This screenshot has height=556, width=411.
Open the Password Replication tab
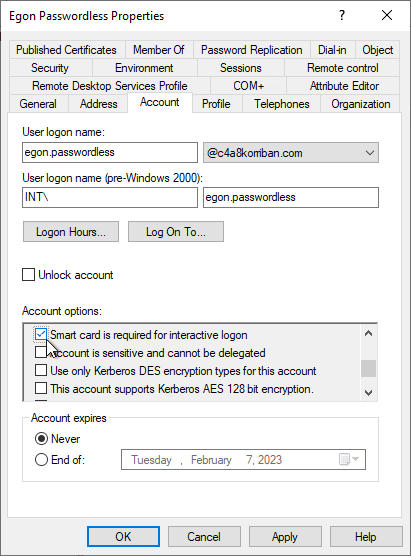pos(251,50)
